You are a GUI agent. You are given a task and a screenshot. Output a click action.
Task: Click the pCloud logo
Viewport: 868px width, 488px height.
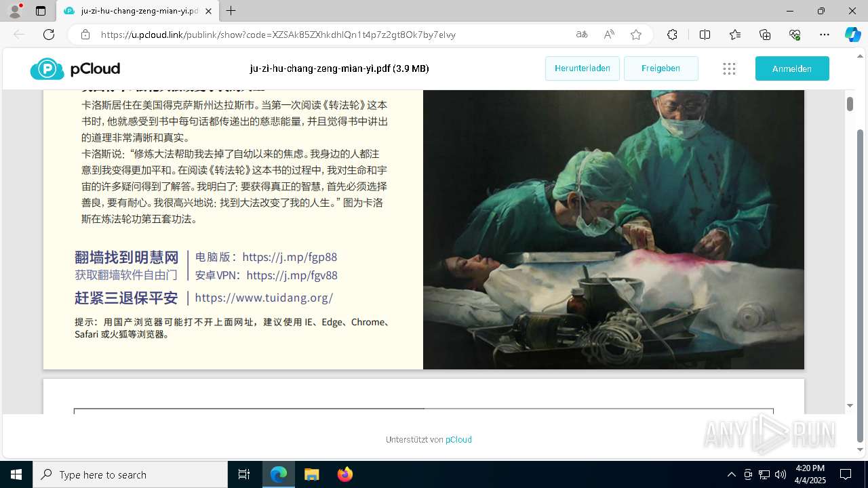pos(75,68)
